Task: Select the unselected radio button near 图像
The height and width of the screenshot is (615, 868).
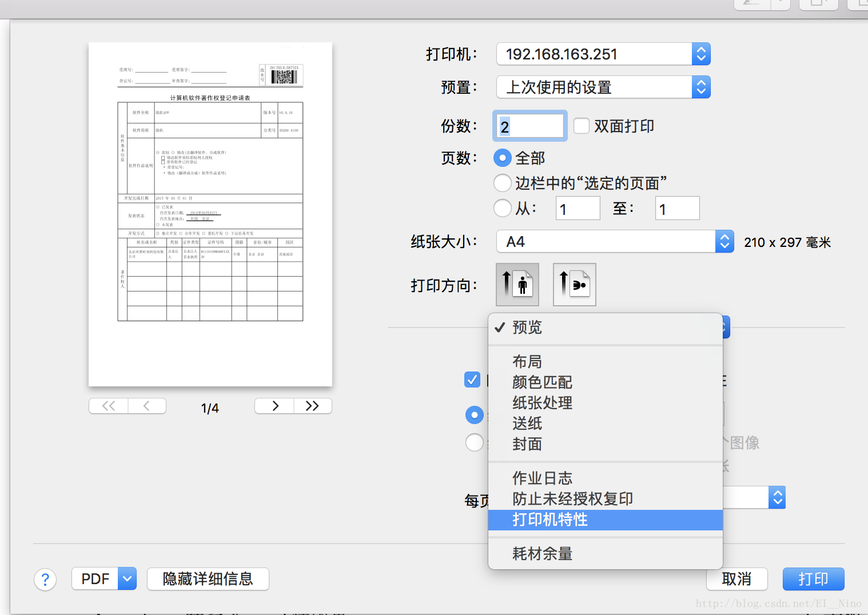Action: tap(475, 442)
